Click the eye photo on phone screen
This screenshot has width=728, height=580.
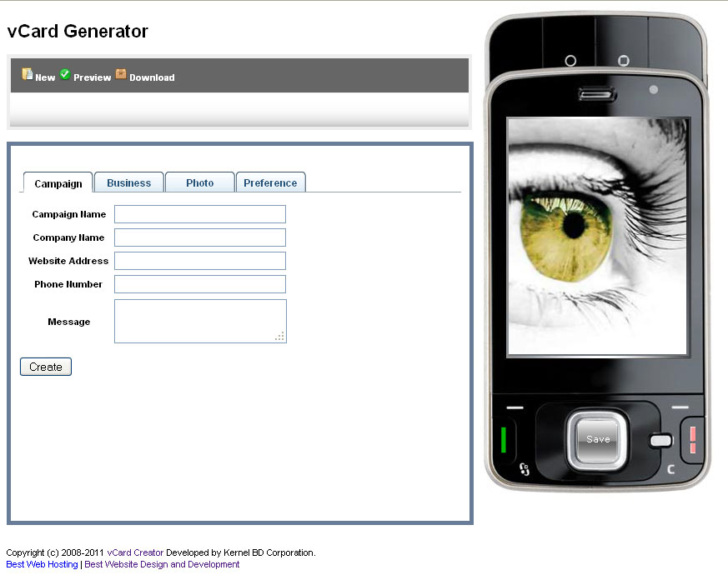click(x=597, y=237)
